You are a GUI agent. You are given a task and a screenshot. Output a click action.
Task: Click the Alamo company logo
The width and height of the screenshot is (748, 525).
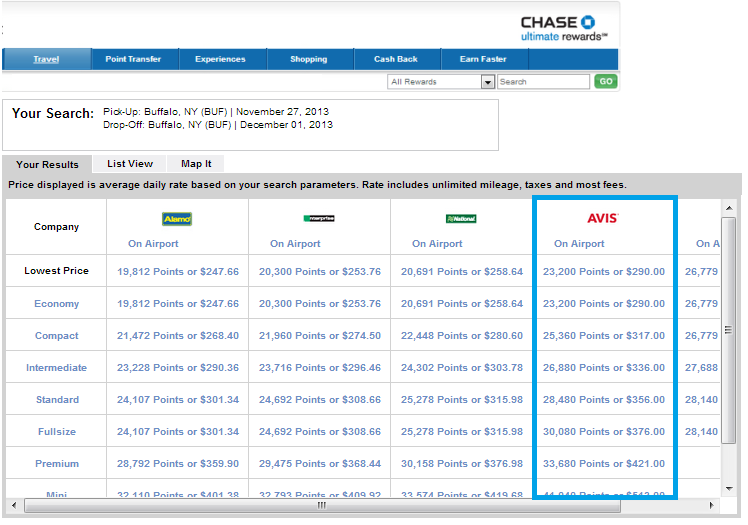(x=177, y=219)
